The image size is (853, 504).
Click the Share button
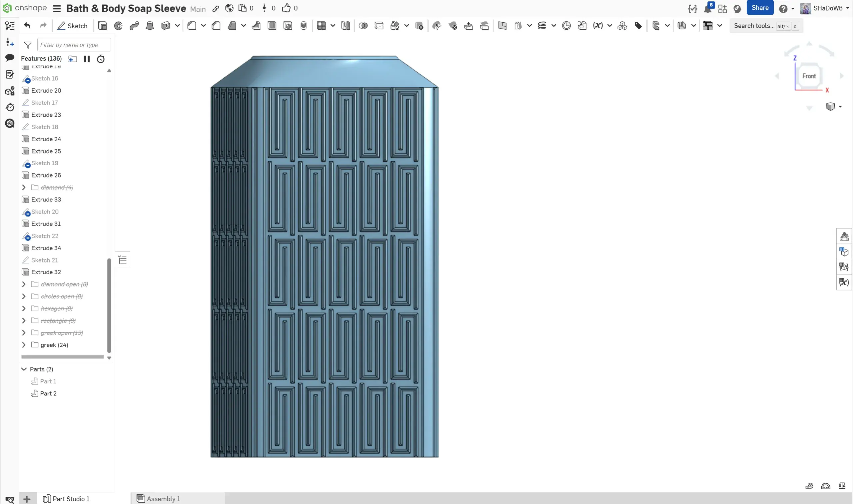tap(760, 8)
